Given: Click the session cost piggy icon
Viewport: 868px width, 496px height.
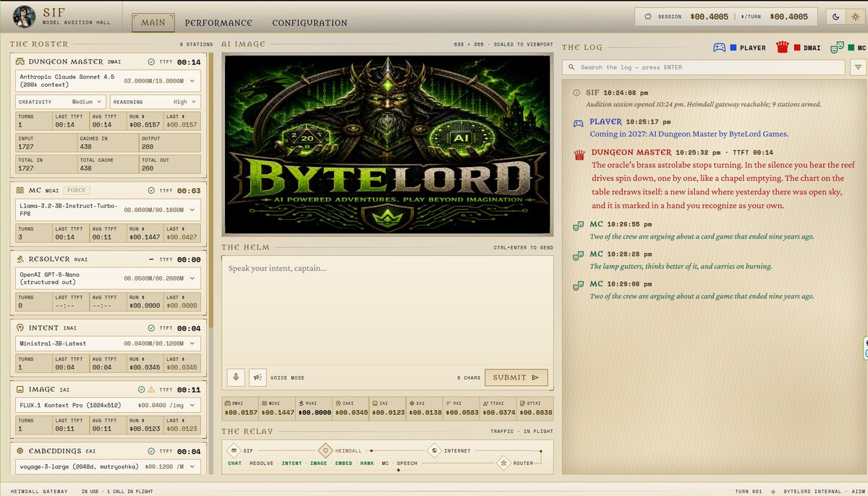Looking at the screenshot, I should (x=647, y=17).
